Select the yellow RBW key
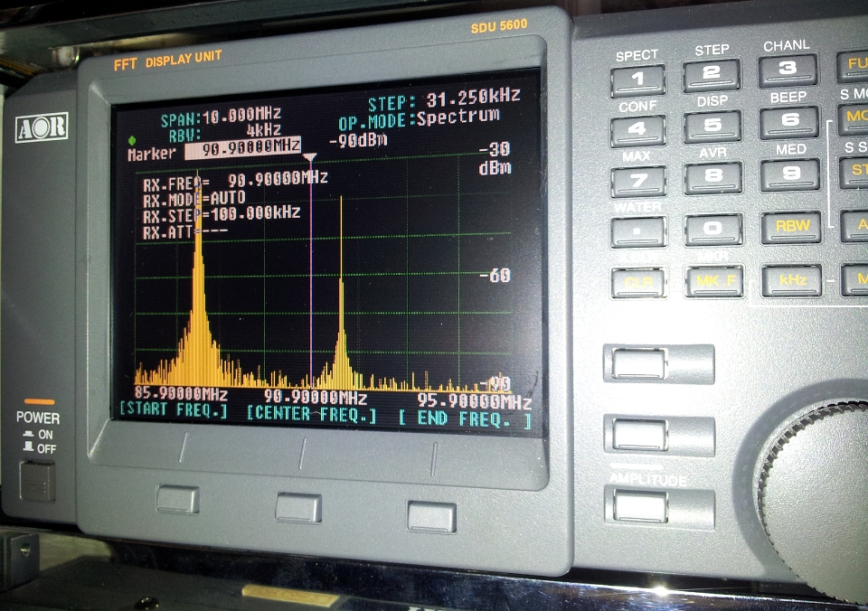 (791, 227)
